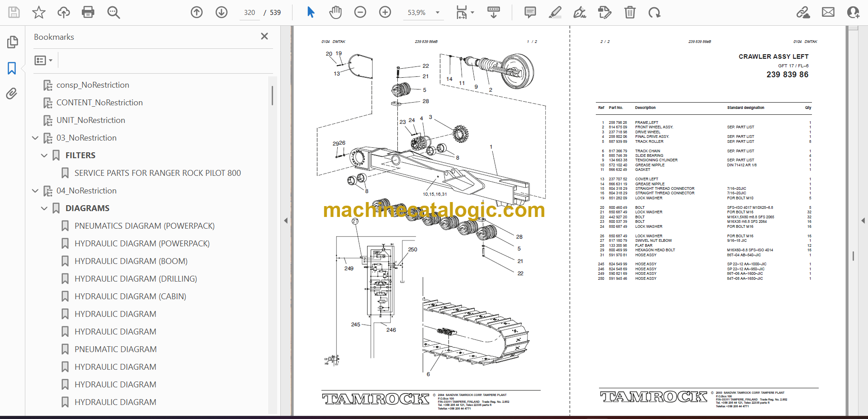
Task: Select the FILTERS bookmark
Action: pyautogui.click(x=80, y=155)
